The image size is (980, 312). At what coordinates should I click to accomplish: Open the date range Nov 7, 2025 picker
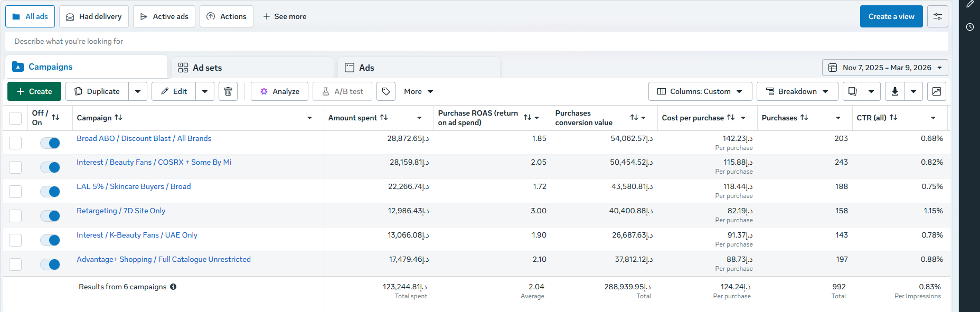click(x=885, y=68)
